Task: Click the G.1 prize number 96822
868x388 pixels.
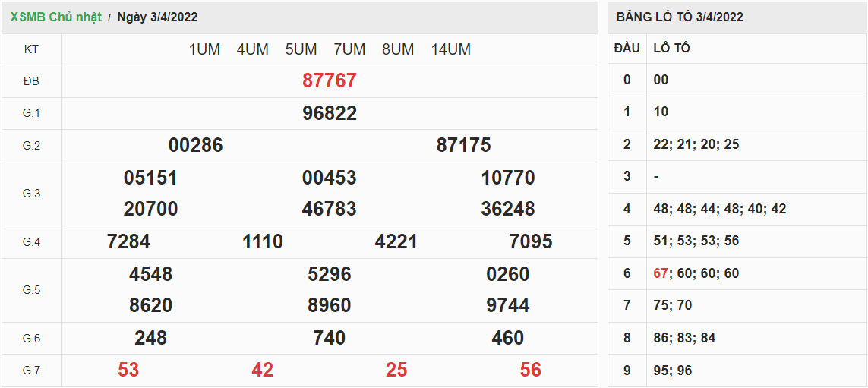Action: 330,113
